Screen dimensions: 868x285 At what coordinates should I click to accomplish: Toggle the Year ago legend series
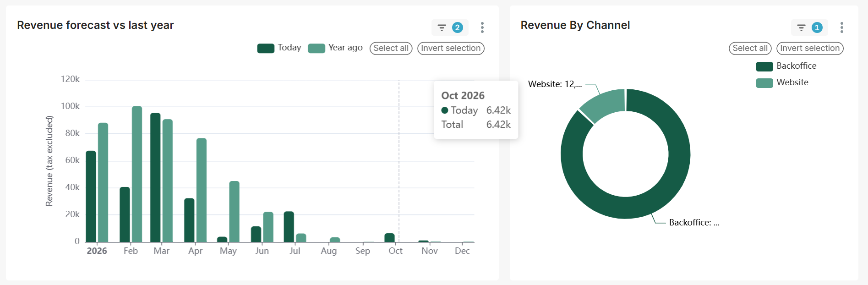345,48
